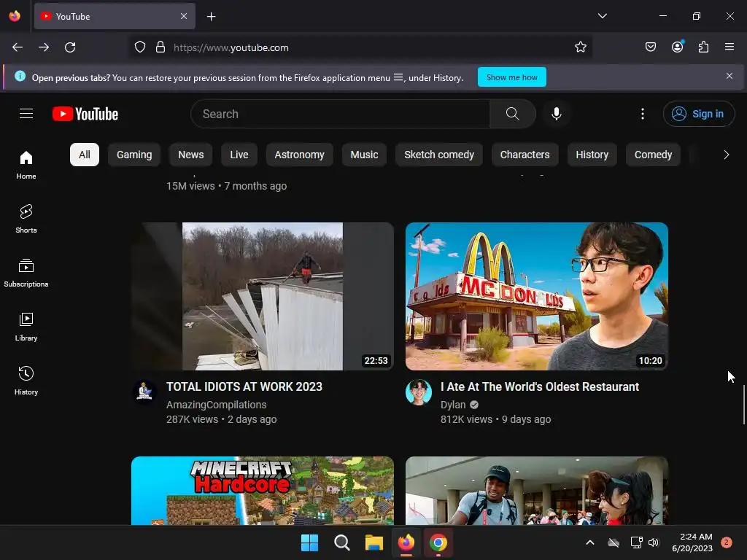Select the Gaming filter chip
Image resolution: width=747 pixels, height=560 pixels.
click(134, 155)
